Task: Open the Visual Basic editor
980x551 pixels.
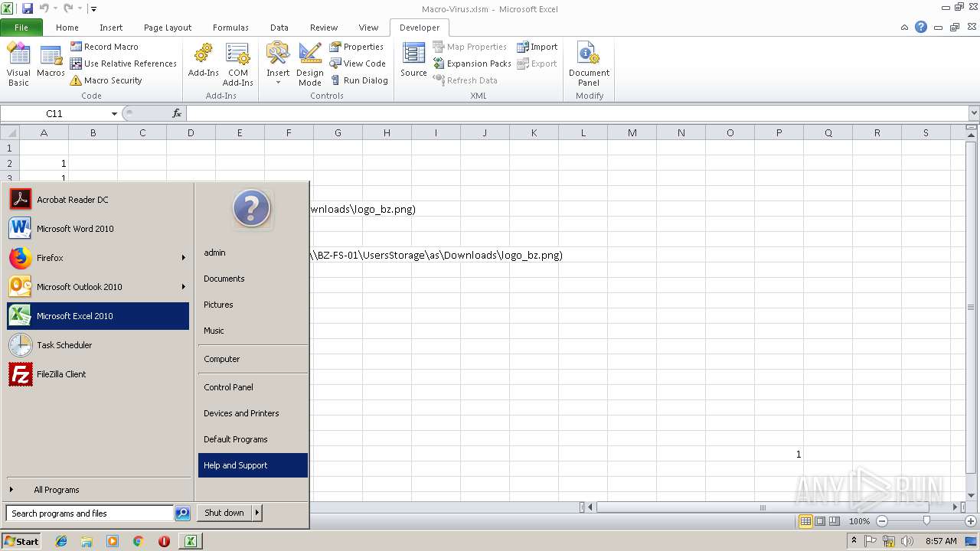Action: [18, 64]
